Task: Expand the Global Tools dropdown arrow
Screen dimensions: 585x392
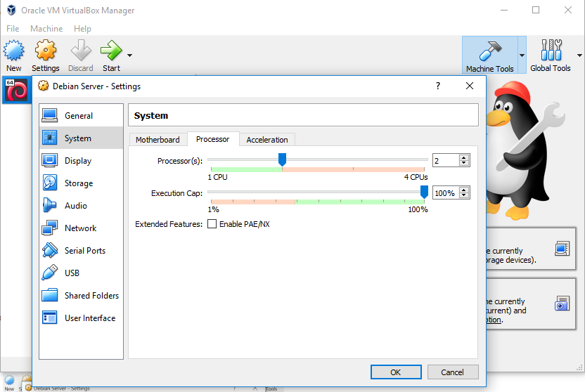Action: pyautogui.click(x=579, y=55)
